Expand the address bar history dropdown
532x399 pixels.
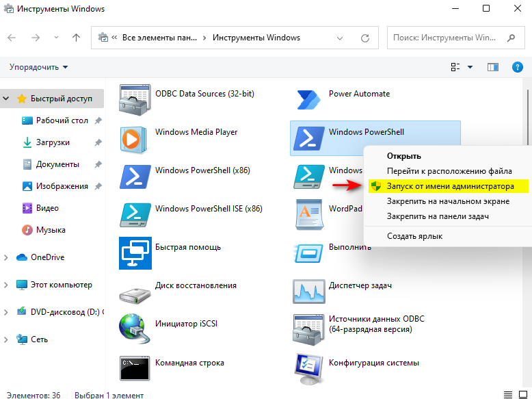coord(340,38)
